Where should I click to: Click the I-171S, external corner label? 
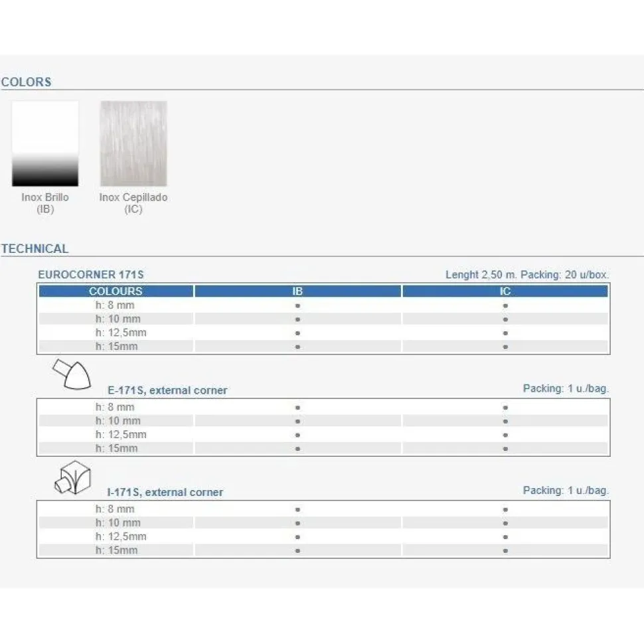(x=165, y=492)
